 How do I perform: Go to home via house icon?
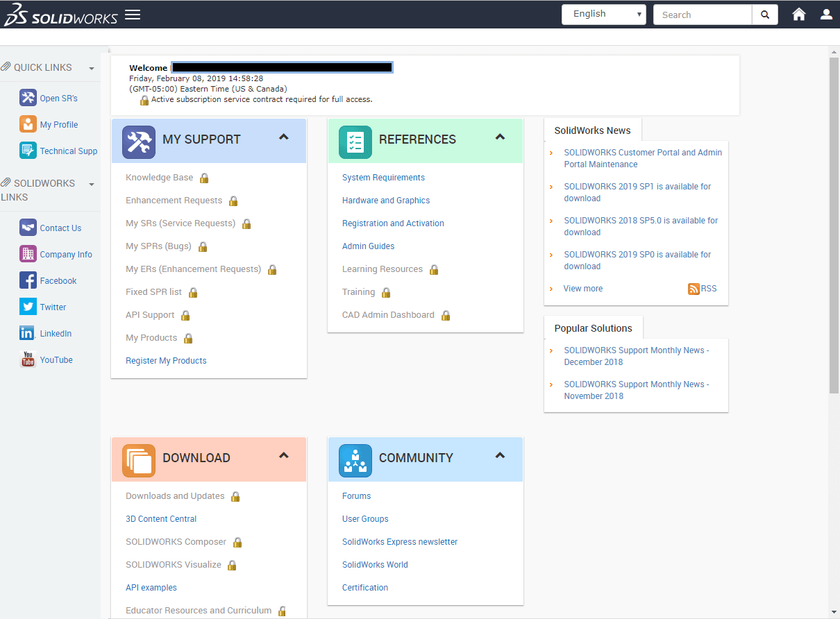799,14
